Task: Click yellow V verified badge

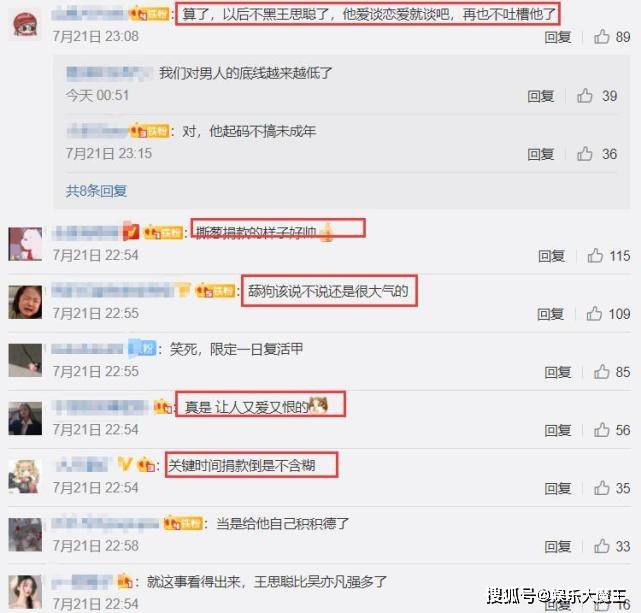Action: (x=125, y=464)
